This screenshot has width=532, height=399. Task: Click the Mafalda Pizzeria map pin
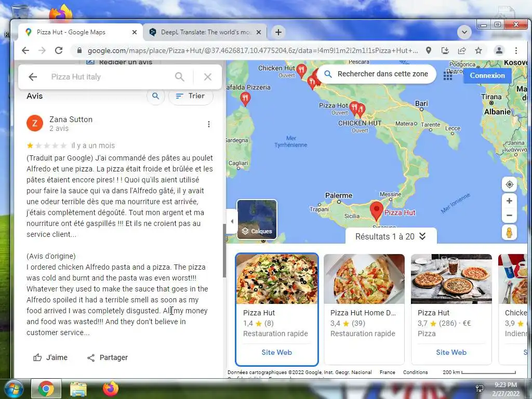(245, 99)
